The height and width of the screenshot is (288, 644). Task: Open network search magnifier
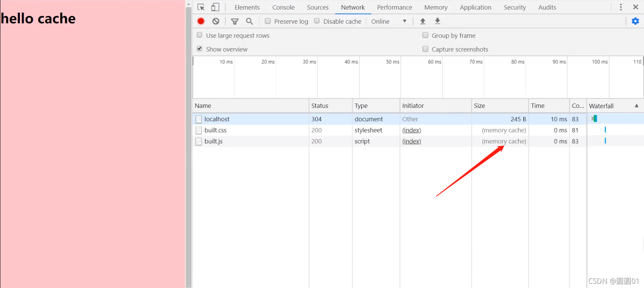pos(249,21)
